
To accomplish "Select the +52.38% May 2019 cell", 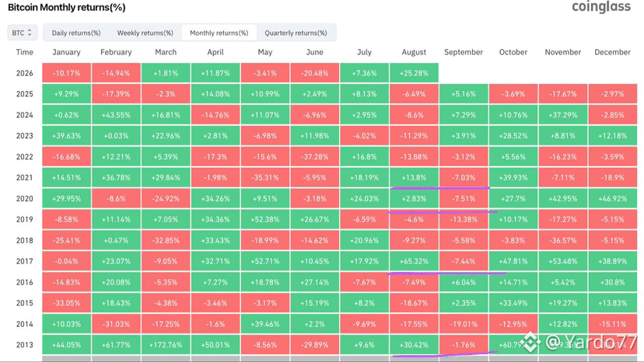I will 265,220.
